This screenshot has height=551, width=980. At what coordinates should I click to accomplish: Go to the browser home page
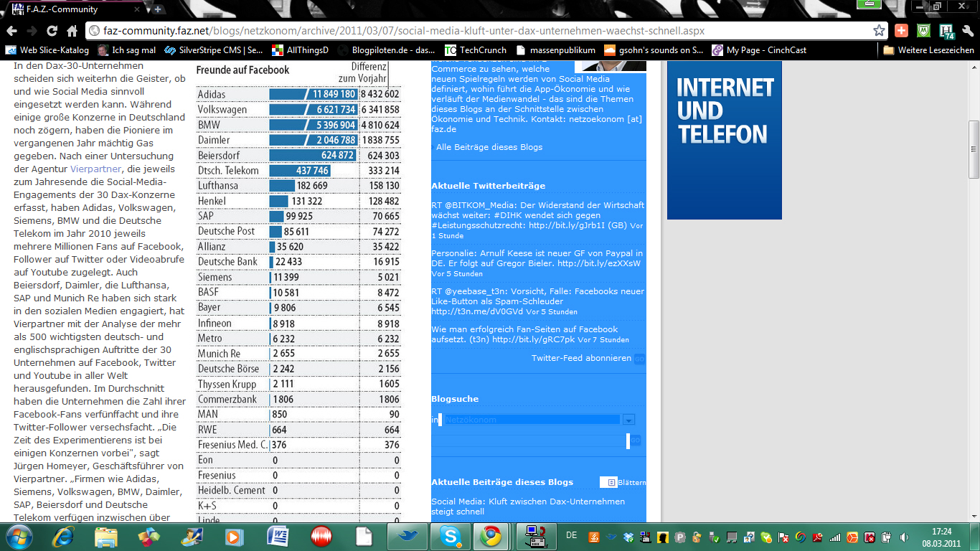(x=72, y=31)
